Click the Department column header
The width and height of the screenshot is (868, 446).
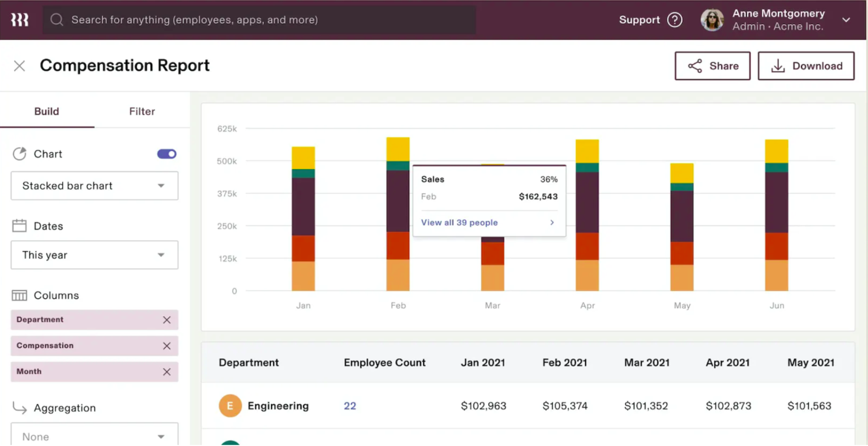click(249, 363)
